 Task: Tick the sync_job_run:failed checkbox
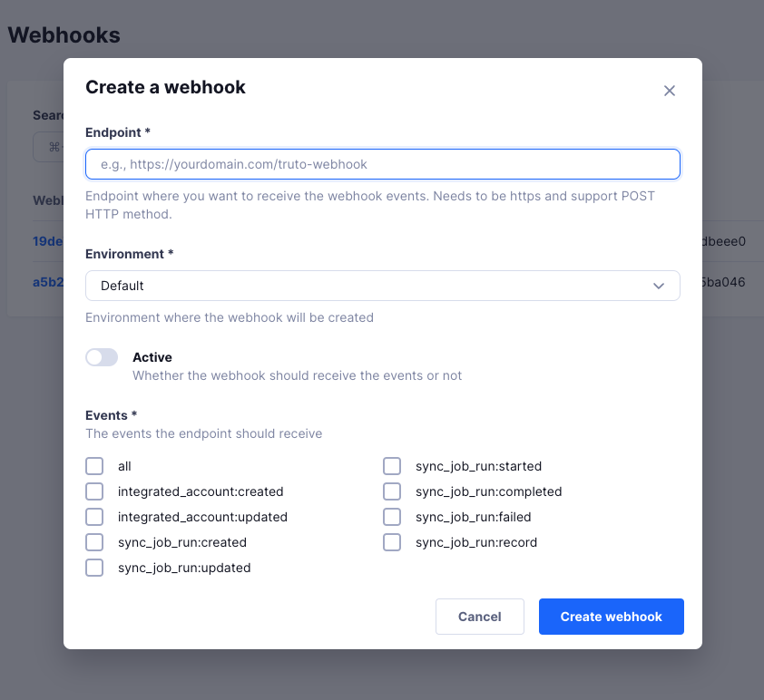coord(392,517)
